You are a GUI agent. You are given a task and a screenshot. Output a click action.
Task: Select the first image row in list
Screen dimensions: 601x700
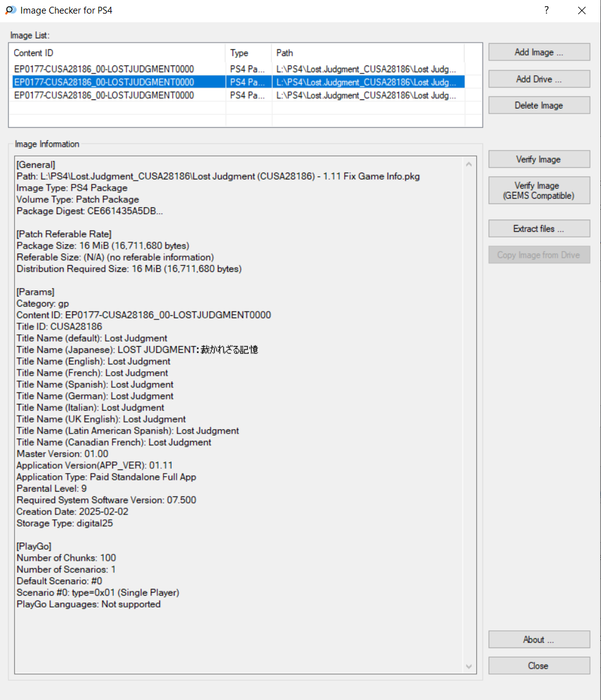[x=238, y=69]
